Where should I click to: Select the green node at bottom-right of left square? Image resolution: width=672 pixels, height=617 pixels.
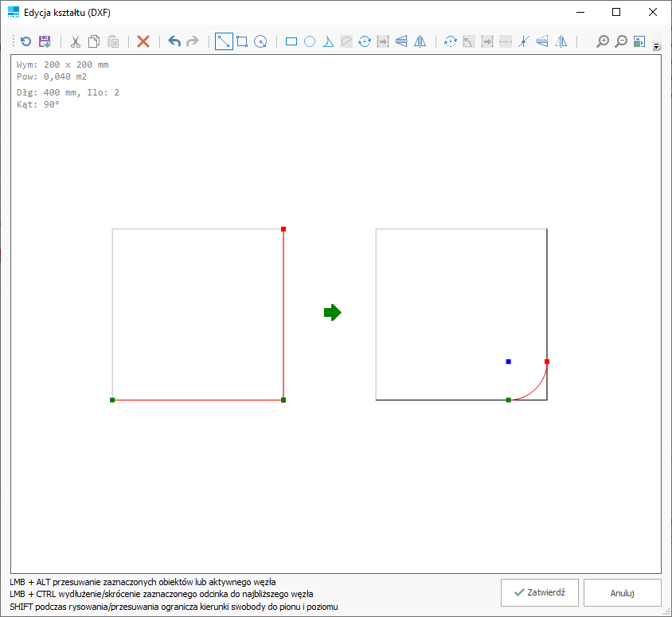tap(283, 400)
